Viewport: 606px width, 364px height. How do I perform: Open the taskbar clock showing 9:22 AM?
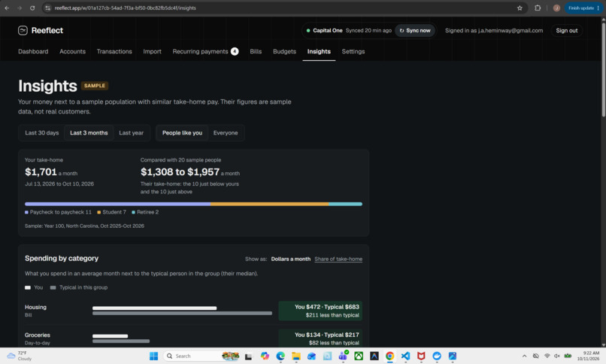coord(588,356)
